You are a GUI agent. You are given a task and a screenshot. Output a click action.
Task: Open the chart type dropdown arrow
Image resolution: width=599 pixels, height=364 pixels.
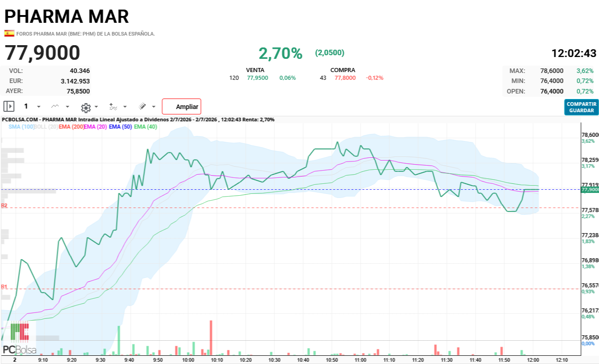pyautogui.click(x=68, y=107)
